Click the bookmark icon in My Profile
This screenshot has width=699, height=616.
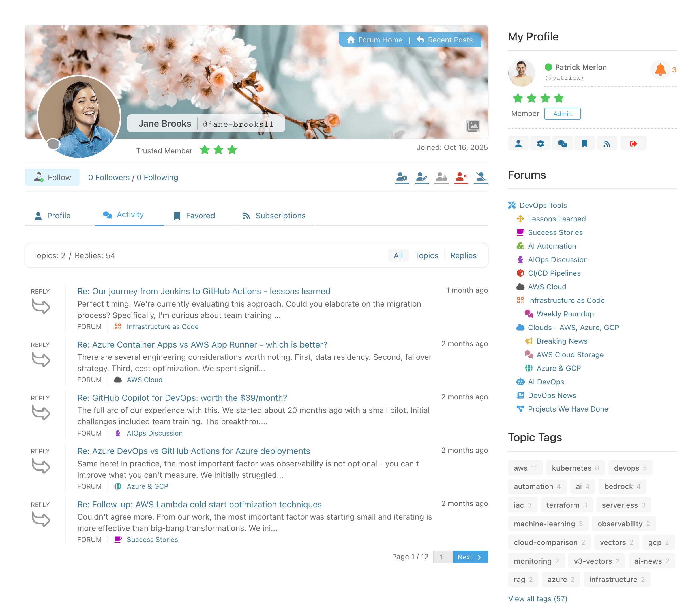click(584, 144)
